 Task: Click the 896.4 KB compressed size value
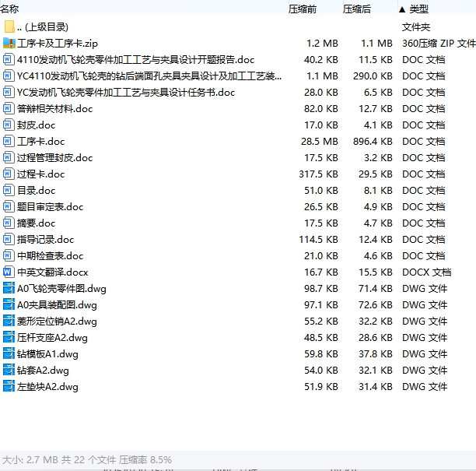[x=373, y=142]
